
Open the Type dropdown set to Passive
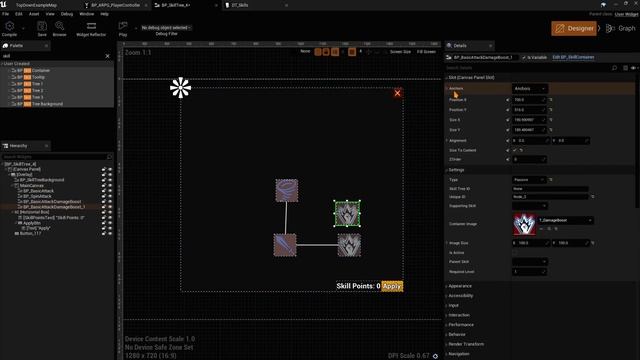[x=529, y=180]
